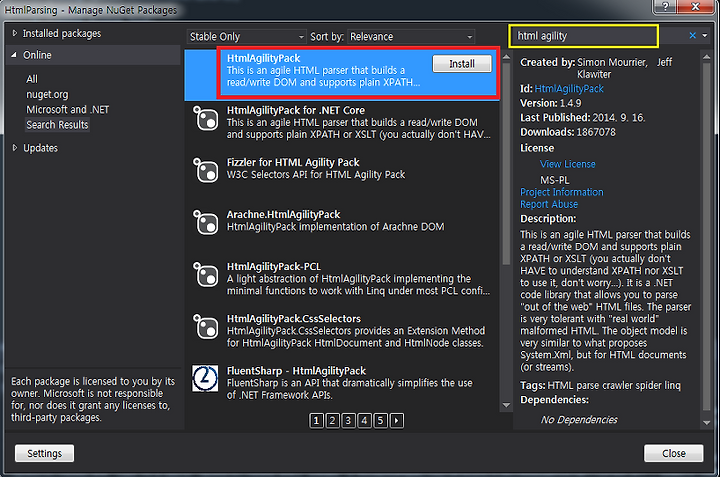Click details pane scrollbar down arrow
The height and width of the screenshot is (477, 720).
[707, 423]
